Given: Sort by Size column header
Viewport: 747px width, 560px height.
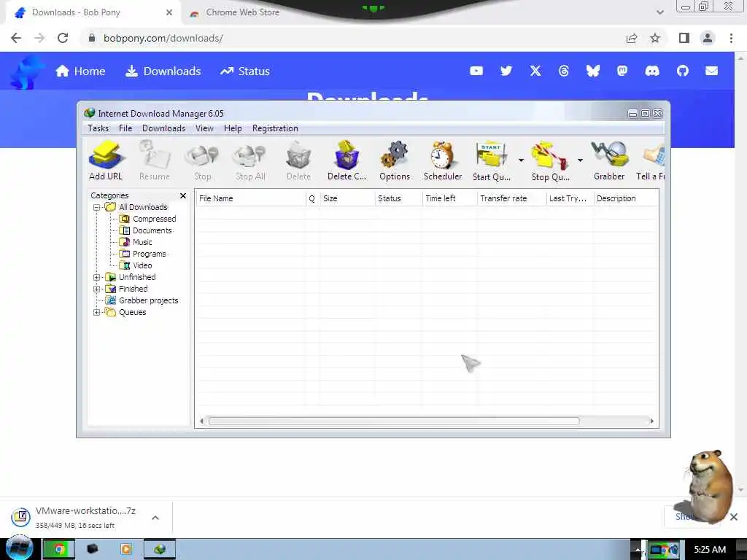Looking at the screenshot, I should 347,198.
